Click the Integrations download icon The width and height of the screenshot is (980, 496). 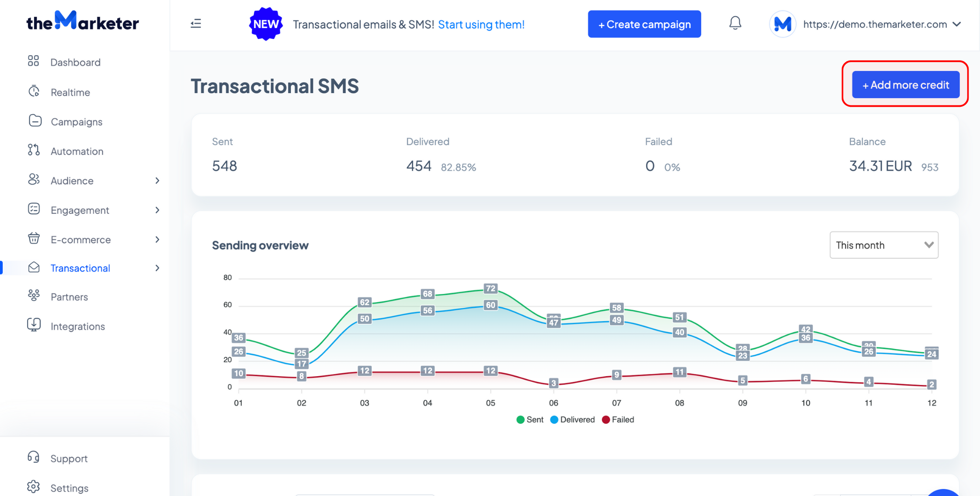(34, 325)
